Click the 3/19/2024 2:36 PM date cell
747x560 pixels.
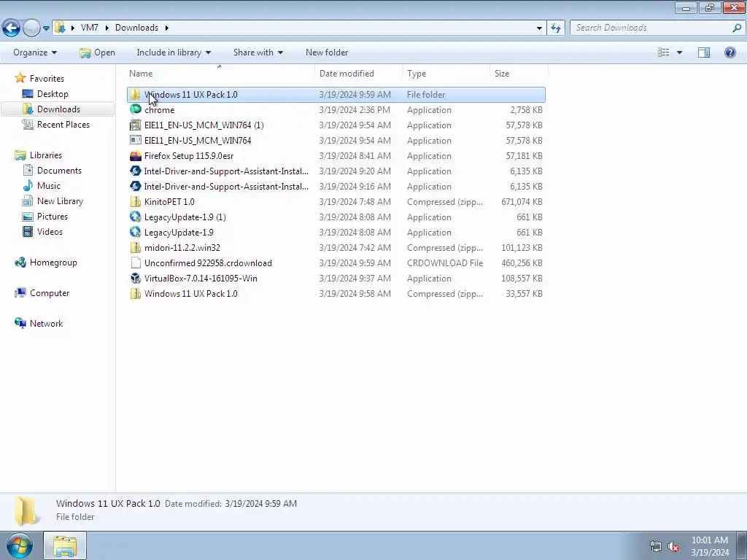click(x=355, y=109)
